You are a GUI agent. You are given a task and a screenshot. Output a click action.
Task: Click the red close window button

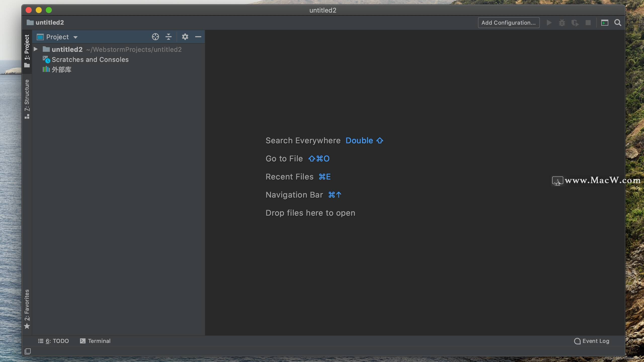tap(29, 10)
